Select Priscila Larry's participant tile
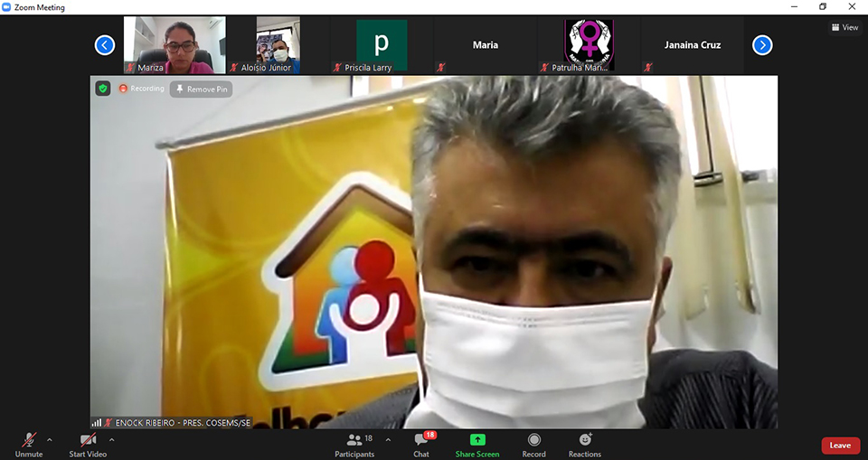The height and width of the screenshot is (460, 868). 381,44
